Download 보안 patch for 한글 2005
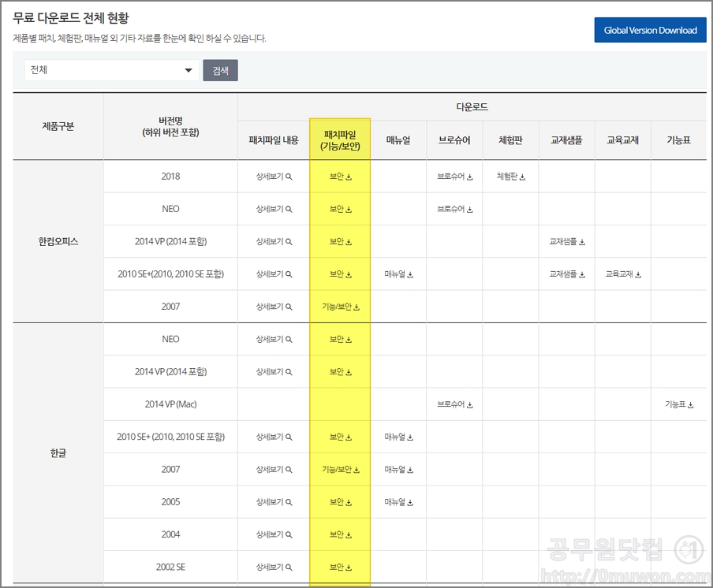The image size is (713, 588). [341, 502]
